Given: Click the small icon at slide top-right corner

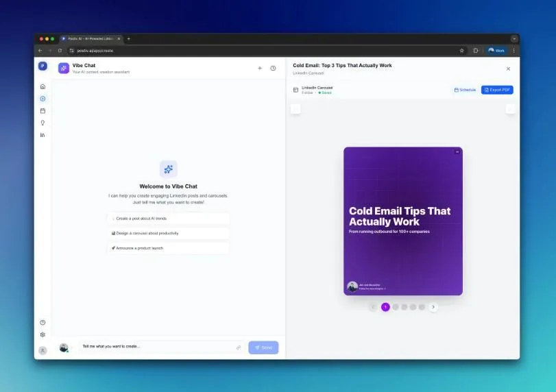Looking at the screenshot, I should [x=457, y=151].
